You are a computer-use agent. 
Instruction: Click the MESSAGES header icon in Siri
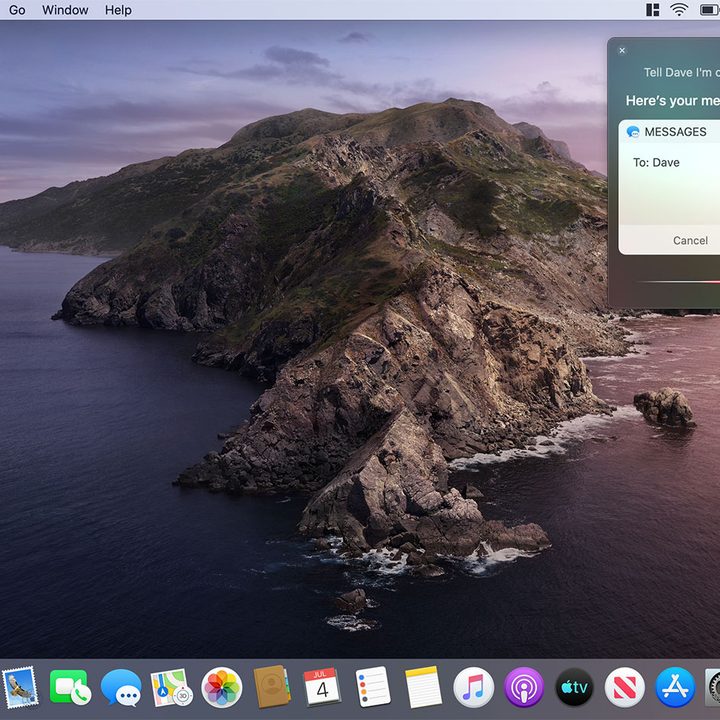click(633, 132)
